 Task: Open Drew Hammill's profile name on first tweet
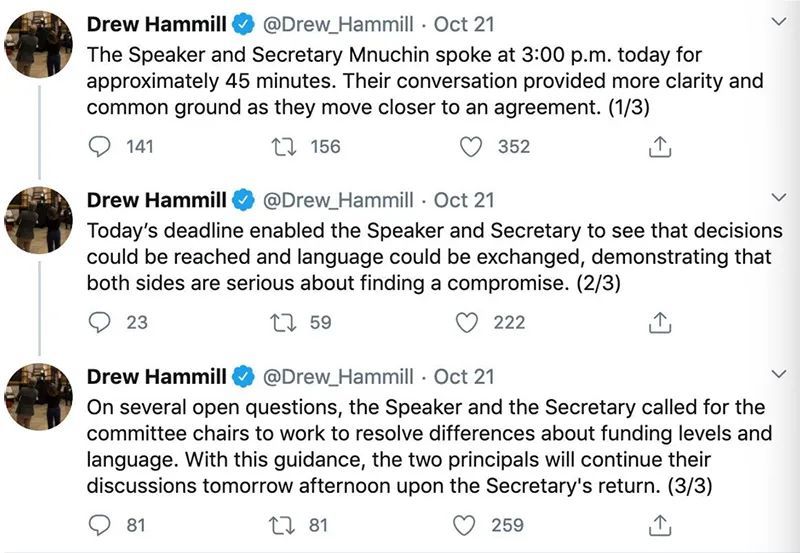(157, 24)
